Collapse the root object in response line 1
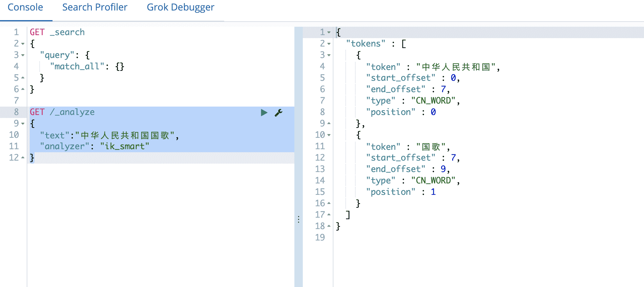644x287 pixels. point(329,32)
